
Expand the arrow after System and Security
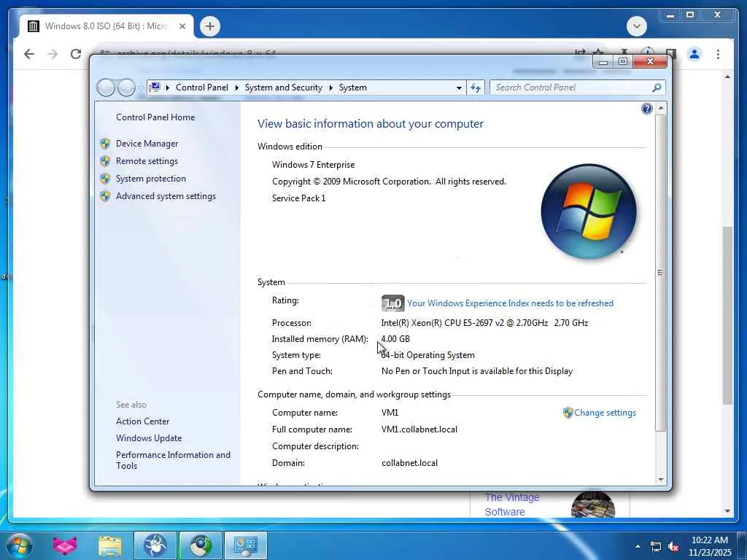coord(331,87)
